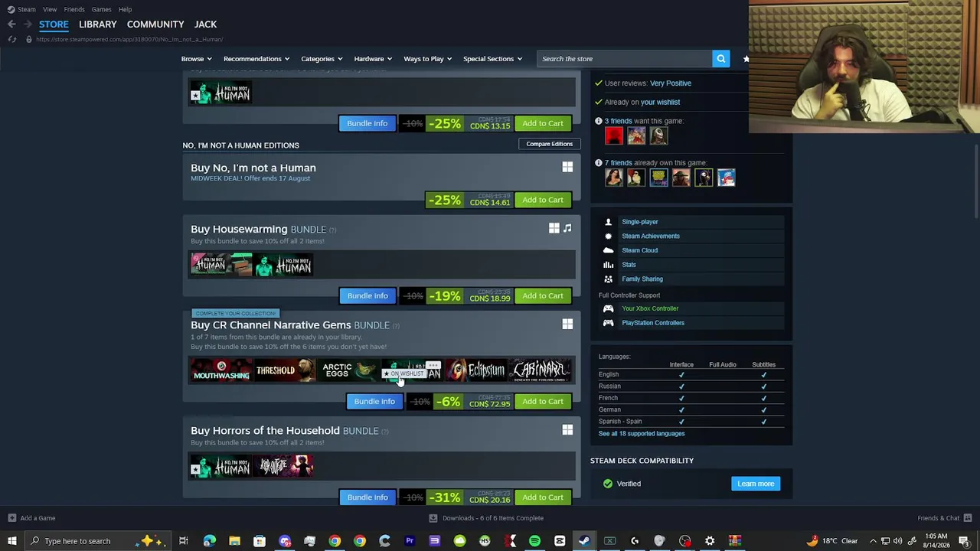
Task: Open the Categories dropdown
Action: click(x=322, y=59)
